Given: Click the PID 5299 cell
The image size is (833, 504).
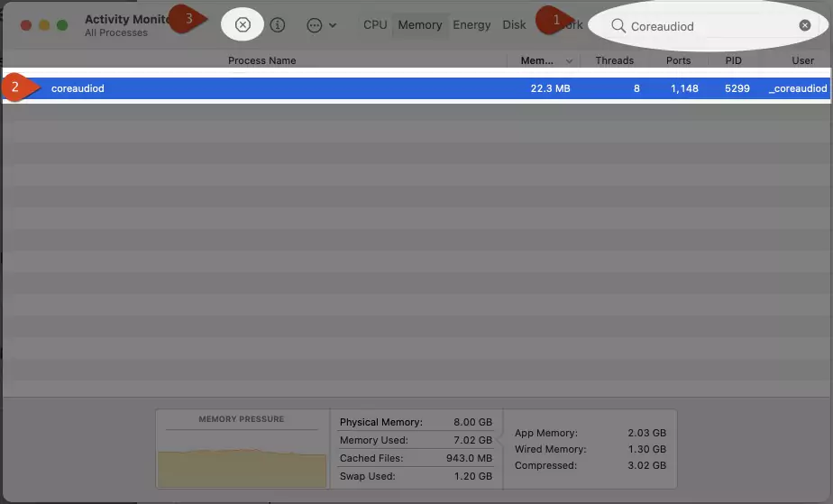Looking at the screenshot, I should 737,88.
